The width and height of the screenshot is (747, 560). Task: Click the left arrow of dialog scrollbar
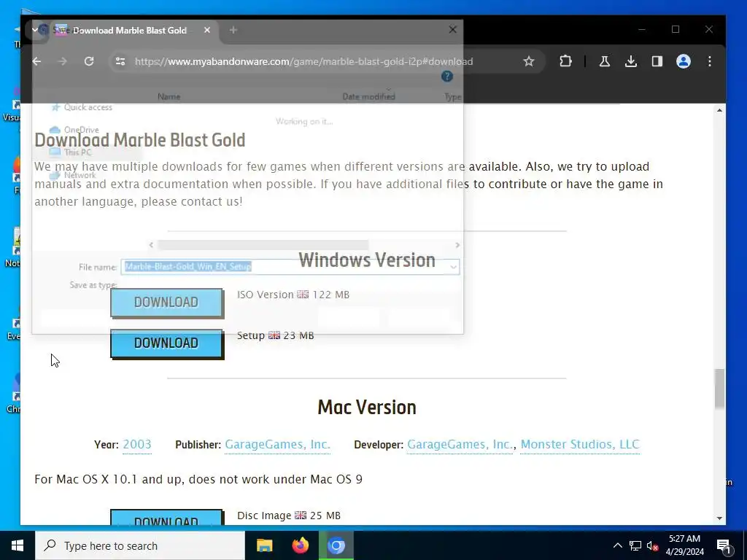pyautogui.click(x=151, y=245)
